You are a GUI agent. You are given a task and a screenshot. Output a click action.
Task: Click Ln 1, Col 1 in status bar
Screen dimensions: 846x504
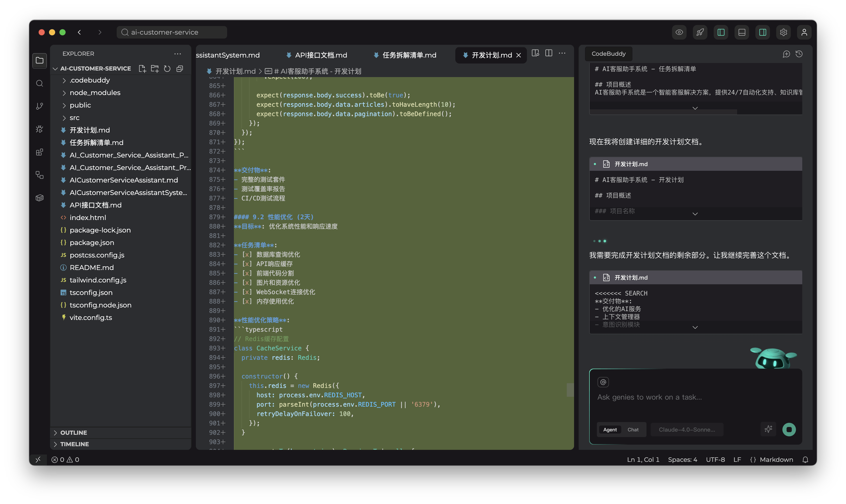pos(643,459)
